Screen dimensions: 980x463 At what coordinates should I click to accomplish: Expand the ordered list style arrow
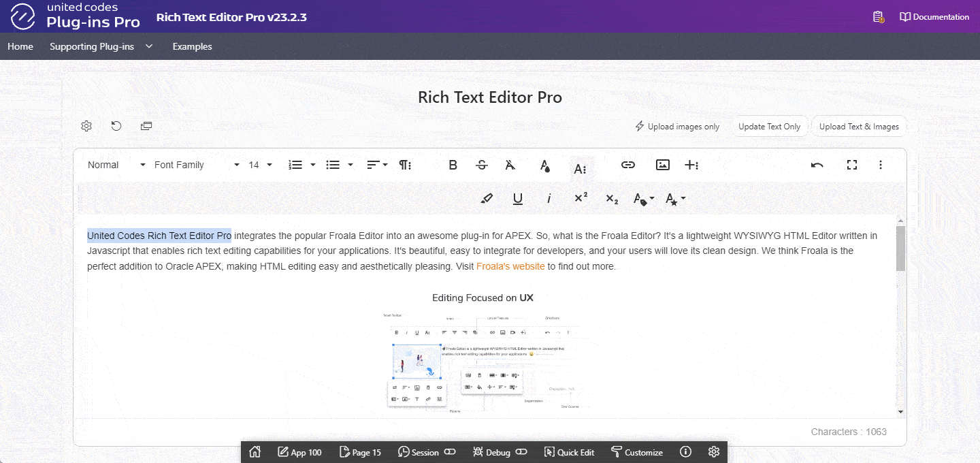(313, 165)
